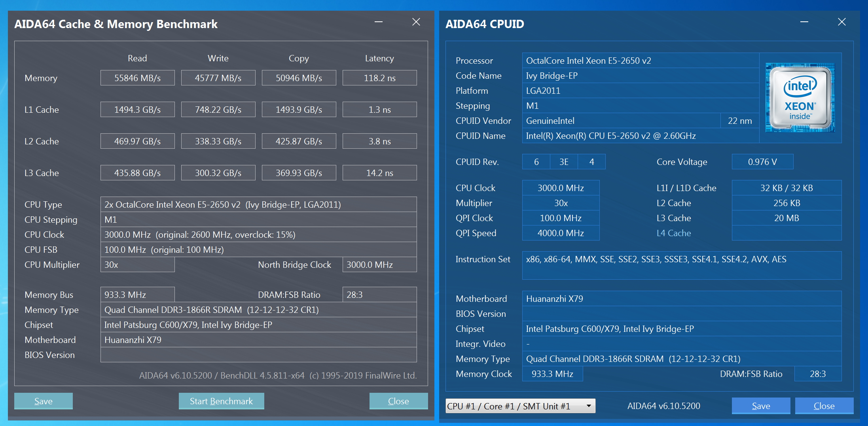
Task: Click QPI Clock 100.0 MHz value
Action: coord(561,218)
